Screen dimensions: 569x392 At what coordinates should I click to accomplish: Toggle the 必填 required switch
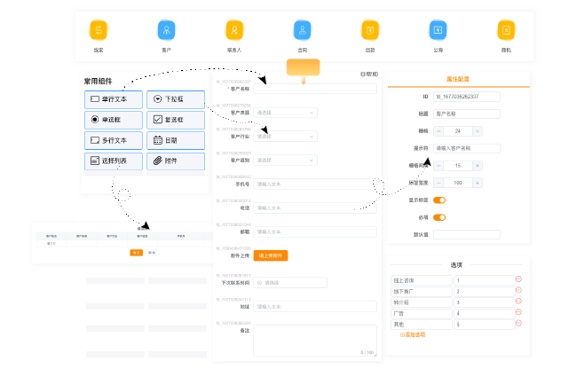pyautogui.click(x=439, y=217)
